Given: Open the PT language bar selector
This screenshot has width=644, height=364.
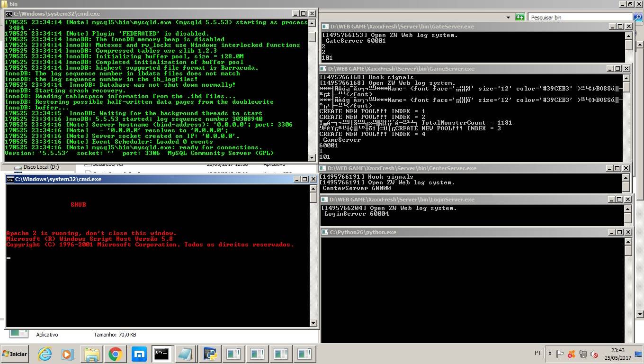Looking at the screenshot, I should 538,353.
